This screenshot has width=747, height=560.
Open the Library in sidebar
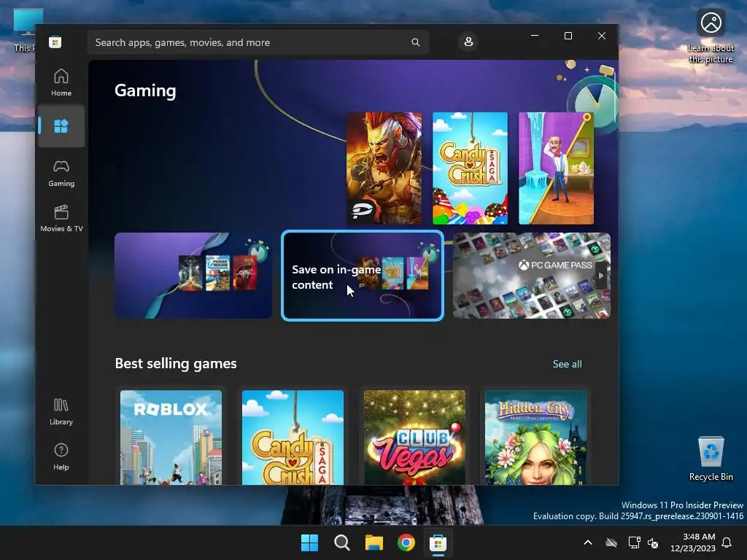pyautogui.click(x=61, y=411)
